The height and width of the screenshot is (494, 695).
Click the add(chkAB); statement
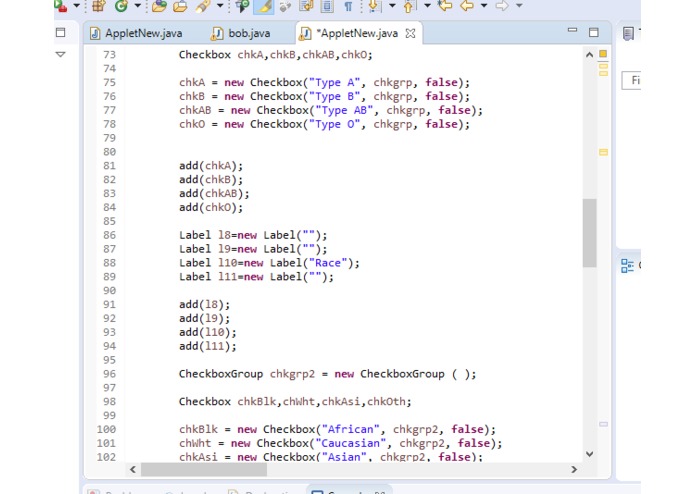214,193
